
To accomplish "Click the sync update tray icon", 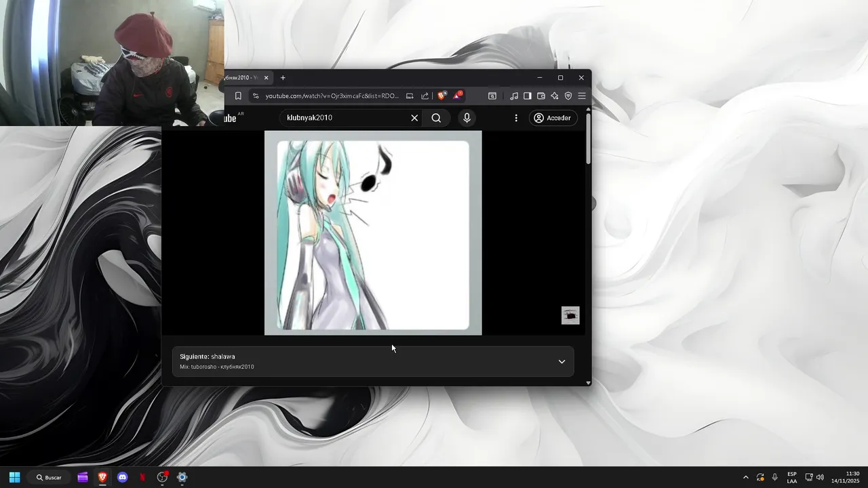I will coord(760,477).
